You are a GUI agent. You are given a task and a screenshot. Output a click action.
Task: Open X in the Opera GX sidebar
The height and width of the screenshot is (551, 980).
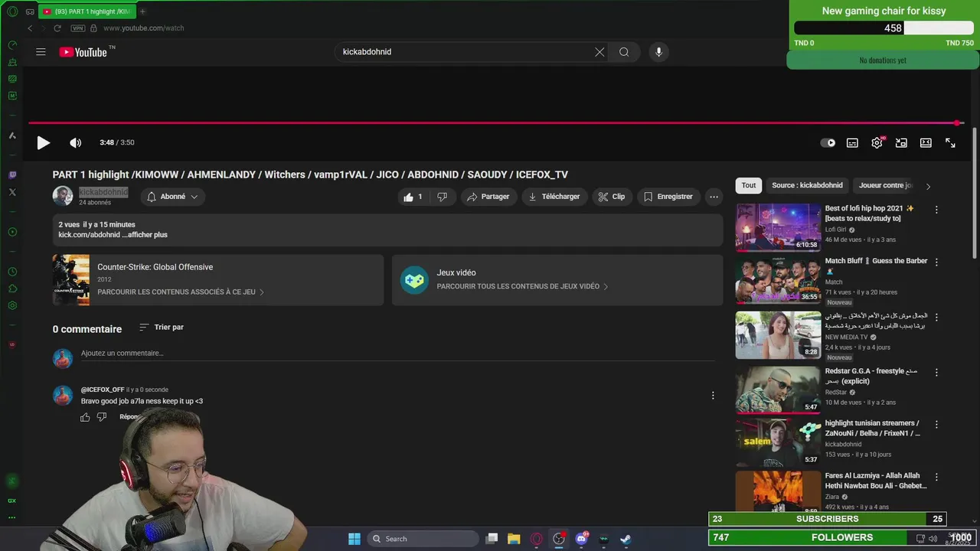12,192
